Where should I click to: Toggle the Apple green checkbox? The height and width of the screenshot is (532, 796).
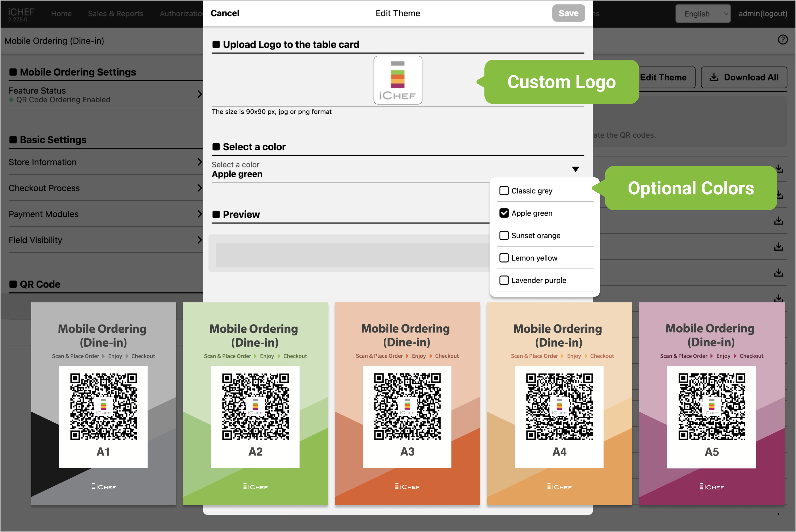(x=504, y=213)
